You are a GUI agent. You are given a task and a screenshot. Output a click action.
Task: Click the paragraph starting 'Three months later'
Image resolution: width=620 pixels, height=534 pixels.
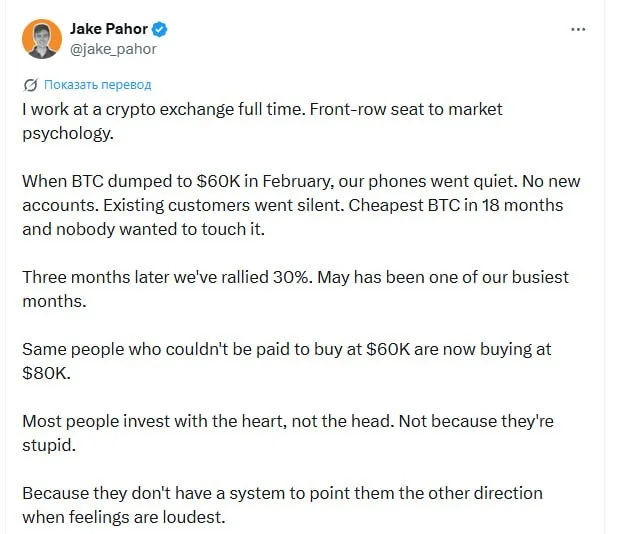tap(295, 289)
